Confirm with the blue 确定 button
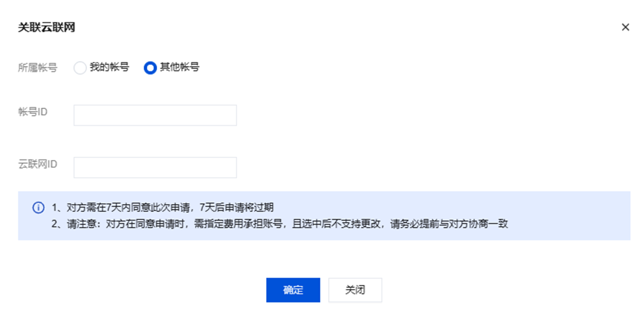 pos(293,290)
